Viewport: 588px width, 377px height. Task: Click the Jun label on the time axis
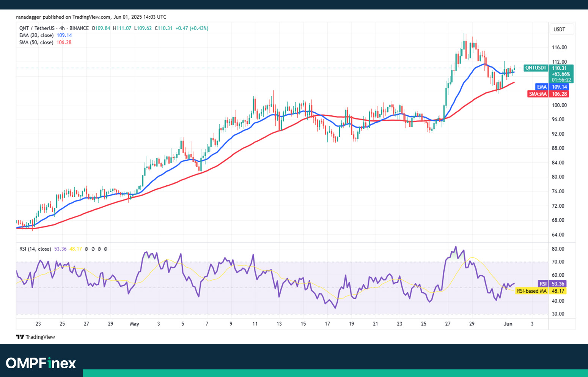click(x=508, y=324)
